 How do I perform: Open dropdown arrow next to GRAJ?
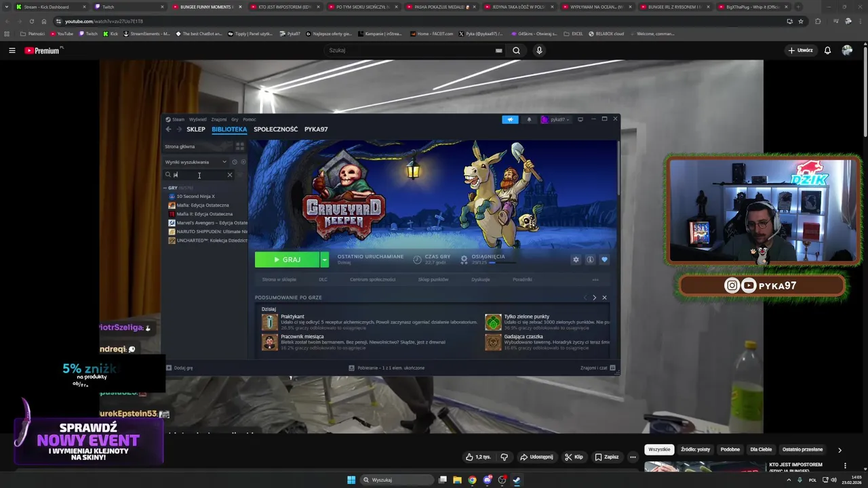[324, 260]
